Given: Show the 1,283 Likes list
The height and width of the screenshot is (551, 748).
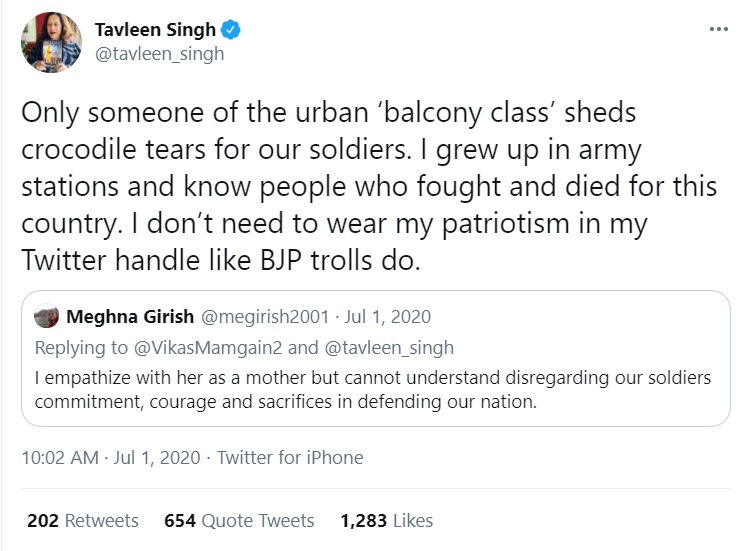Looking at the screenshot, I should (386, 520).
